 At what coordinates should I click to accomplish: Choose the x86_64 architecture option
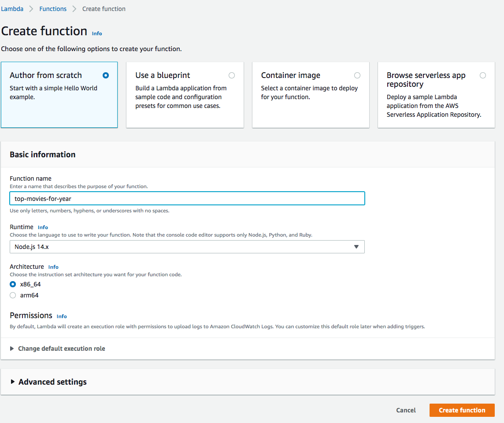(13, 285)
